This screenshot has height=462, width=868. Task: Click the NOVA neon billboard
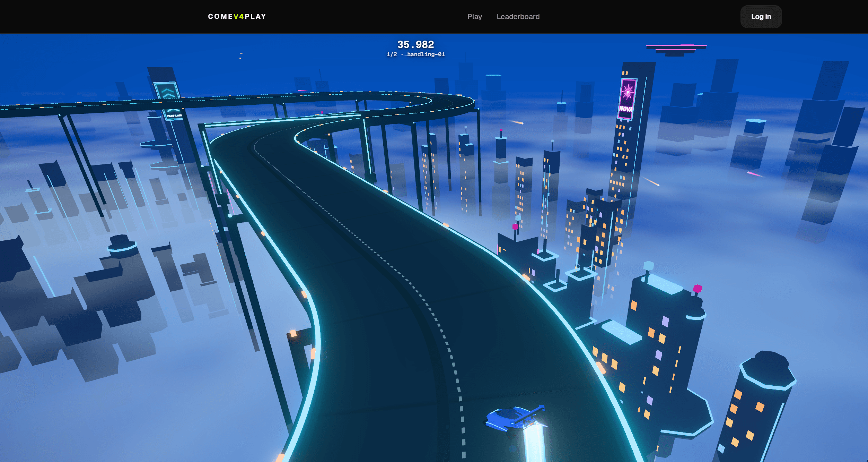coord(628,99)
